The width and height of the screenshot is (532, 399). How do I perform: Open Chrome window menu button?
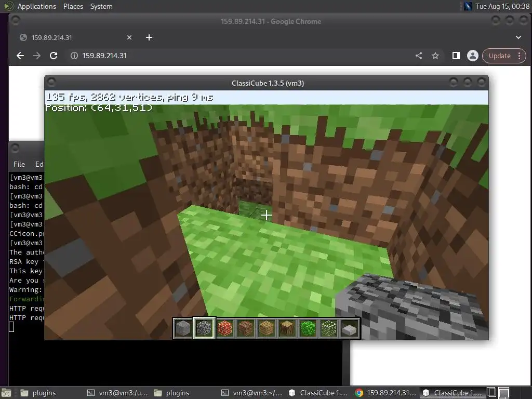click(x=15, y=20)
